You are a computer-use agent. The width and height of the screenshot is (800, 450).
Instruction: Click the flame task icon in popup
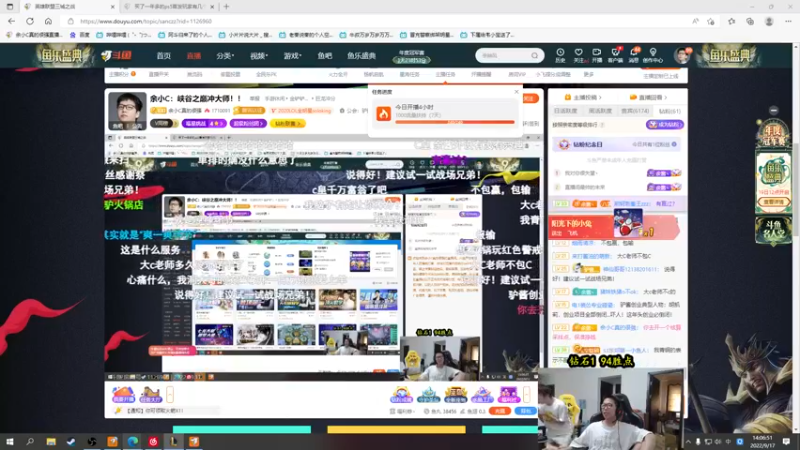(x=384, y=113)
